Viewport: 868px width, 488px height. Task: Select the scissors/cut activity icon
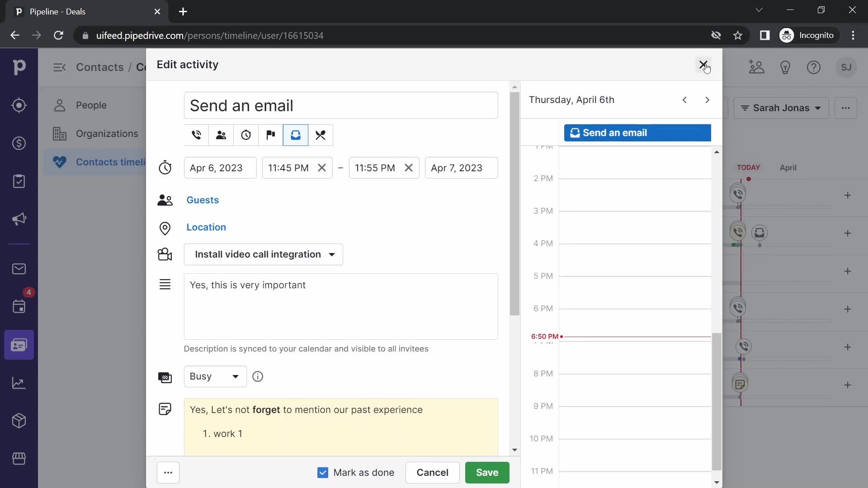click(x=320, y=135)
